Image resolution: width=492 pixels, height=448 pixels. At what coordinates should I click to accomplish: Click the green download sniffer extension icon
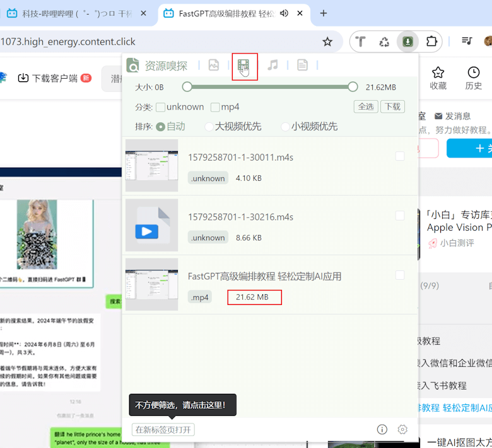point(407,42)
